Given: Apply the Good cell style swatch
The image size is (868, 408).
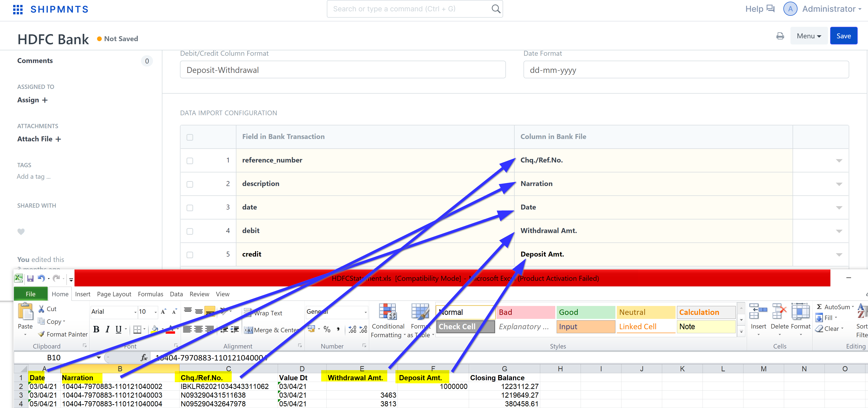Looking at the screenshot, I should (x=586, y=312).
